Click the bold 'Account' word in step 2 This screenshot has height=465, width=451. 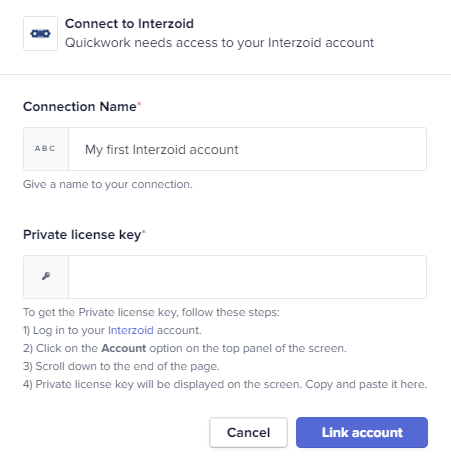point(124,348)
